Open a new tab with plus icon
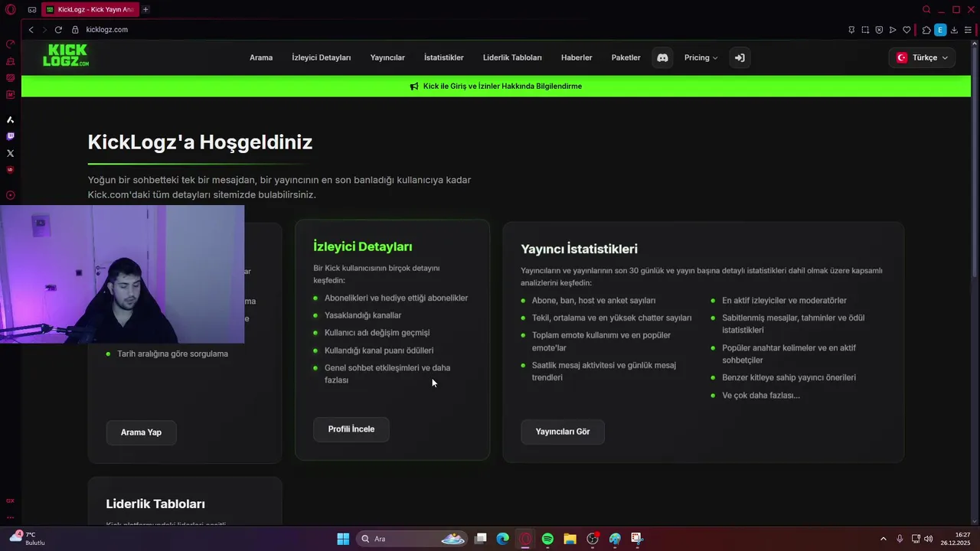 145,10
